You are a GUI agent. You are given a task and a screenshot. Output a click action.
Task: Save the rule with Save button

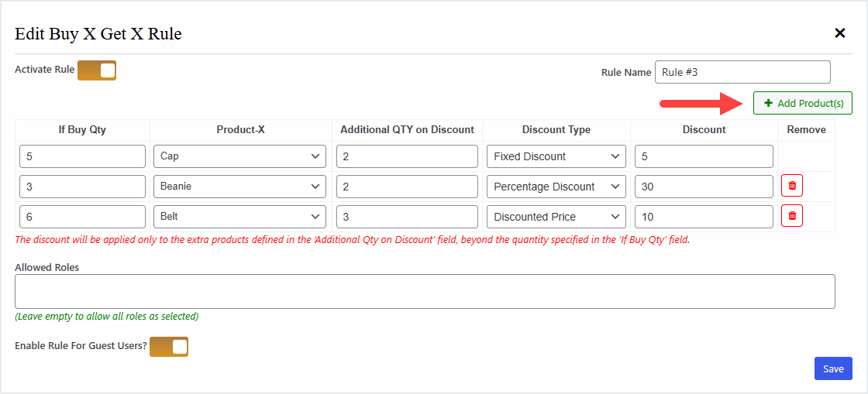click(833, 368)
